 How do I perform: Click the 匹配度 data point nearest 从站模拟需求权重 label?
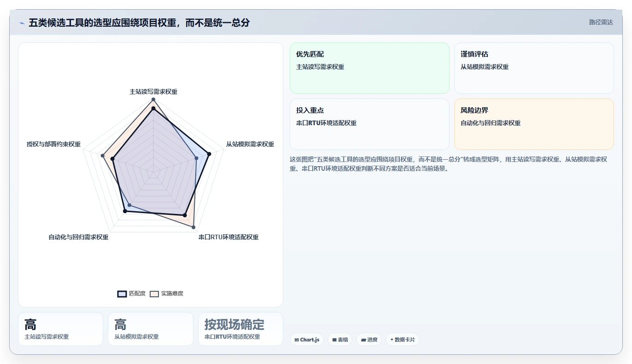coord(209,154)
